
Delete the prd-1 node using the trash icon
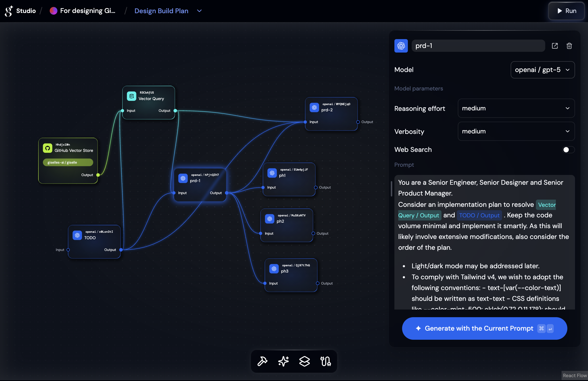point(569,46)
